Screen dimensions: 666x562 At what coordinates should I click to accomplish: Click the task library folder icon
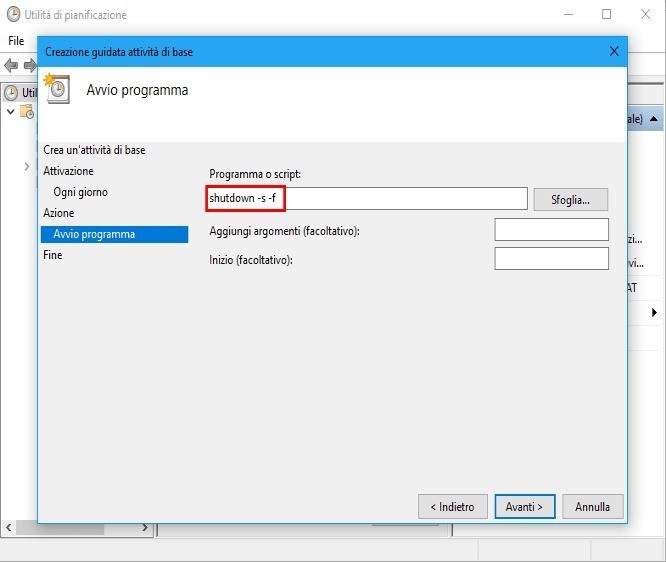28,112
